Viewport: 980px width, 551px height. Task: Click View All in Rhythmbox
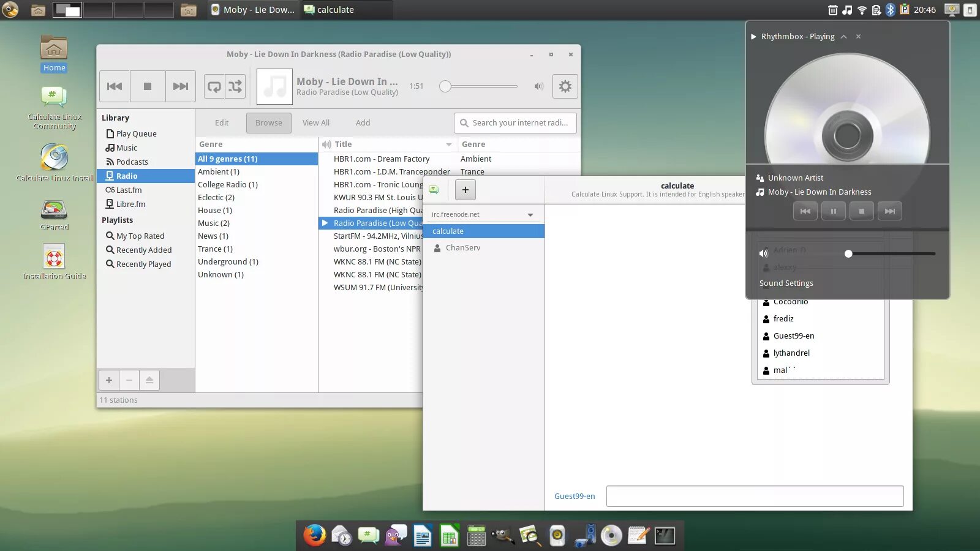(316, 122)
